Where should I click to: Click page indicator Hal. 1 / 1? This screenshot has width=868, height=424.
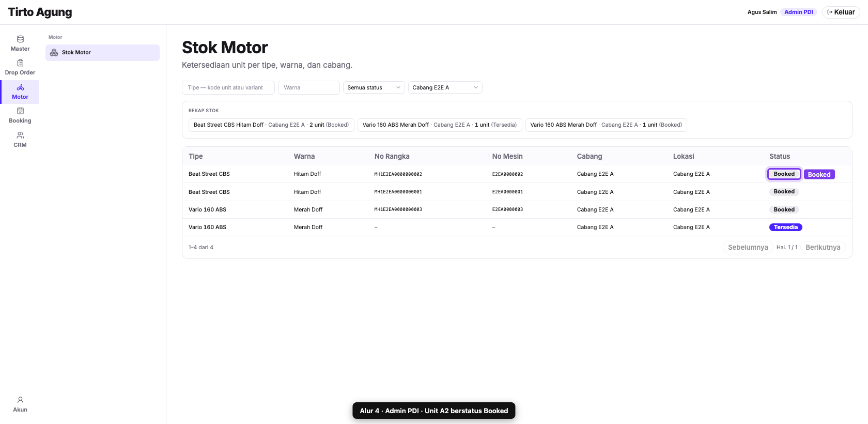click(x=787, y=247)
